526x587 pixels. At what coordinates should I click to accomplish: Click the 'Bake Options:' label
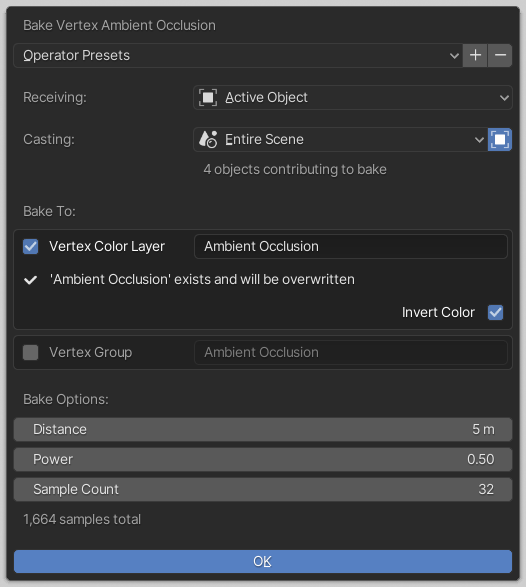coord(66,399)
